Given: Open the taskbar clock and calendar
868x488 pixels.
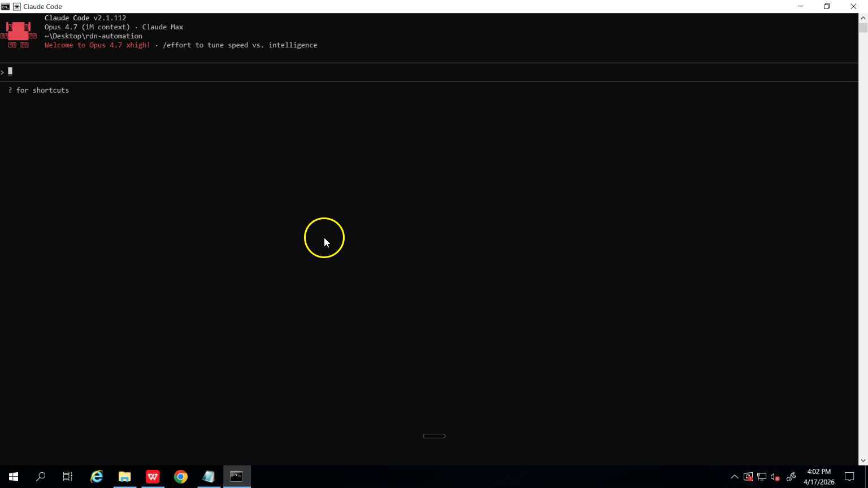Looking at the screenshot, I should tap(819, 477).
